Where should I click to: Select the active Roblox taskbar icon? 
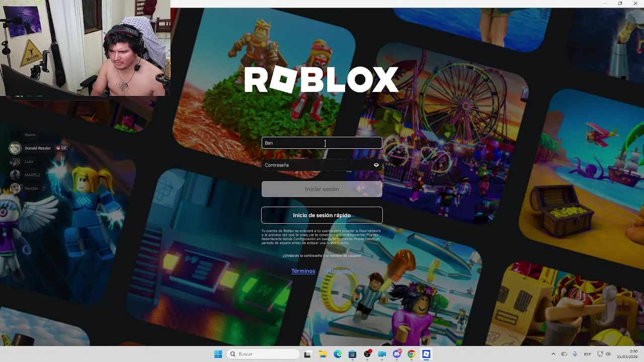426,354
